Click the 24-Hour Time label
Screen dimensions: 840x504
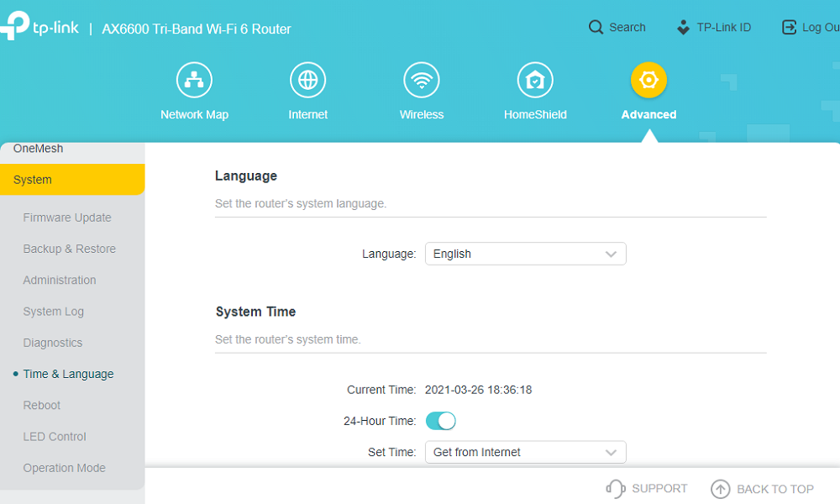380,421
